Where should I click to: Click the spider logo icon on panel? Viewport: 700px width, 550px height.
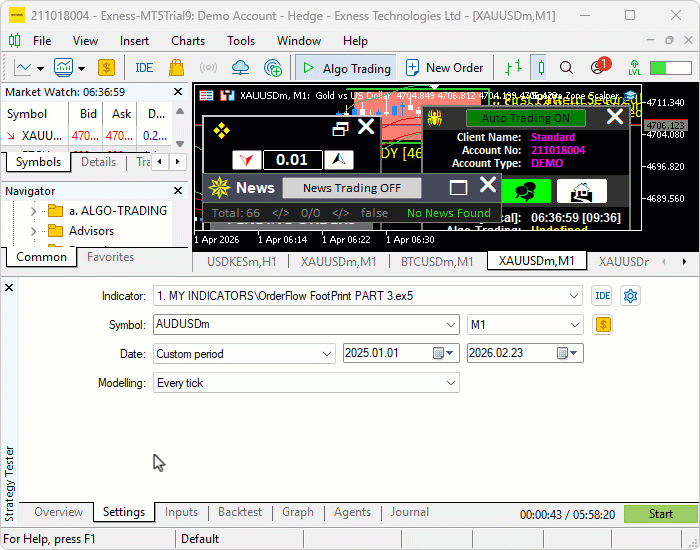(x=434, y=118)
